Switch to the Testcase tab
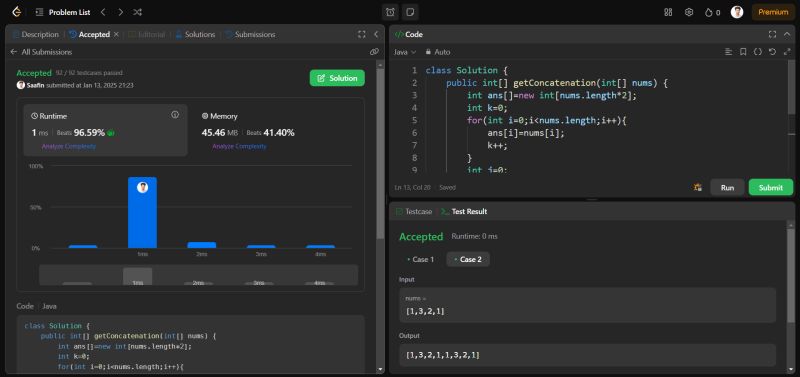 click(414, 211)
